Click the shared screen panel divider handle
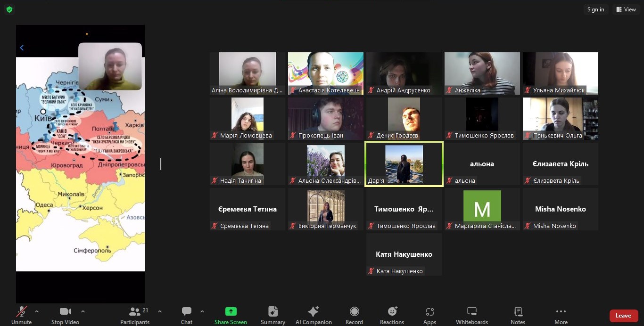This screenshot has width=644, height=326. pos(161,164)
